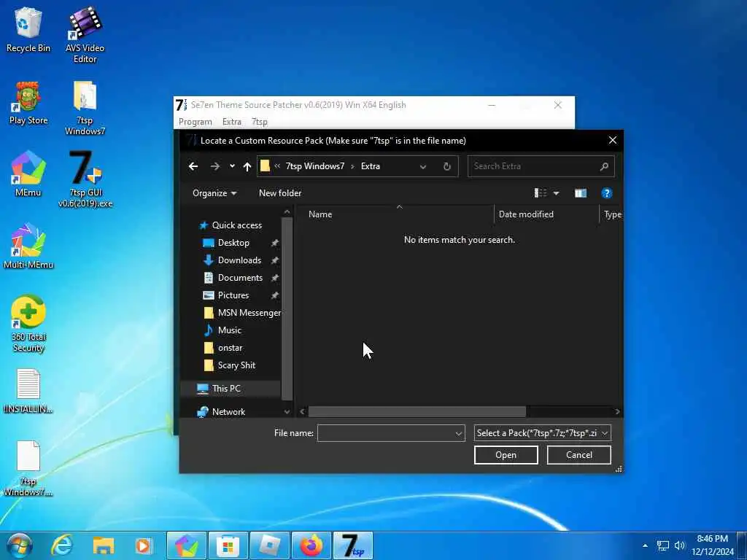The image size is (747, 560).
Task: Click the search magnifier icon
Action: tap(604, 166)
